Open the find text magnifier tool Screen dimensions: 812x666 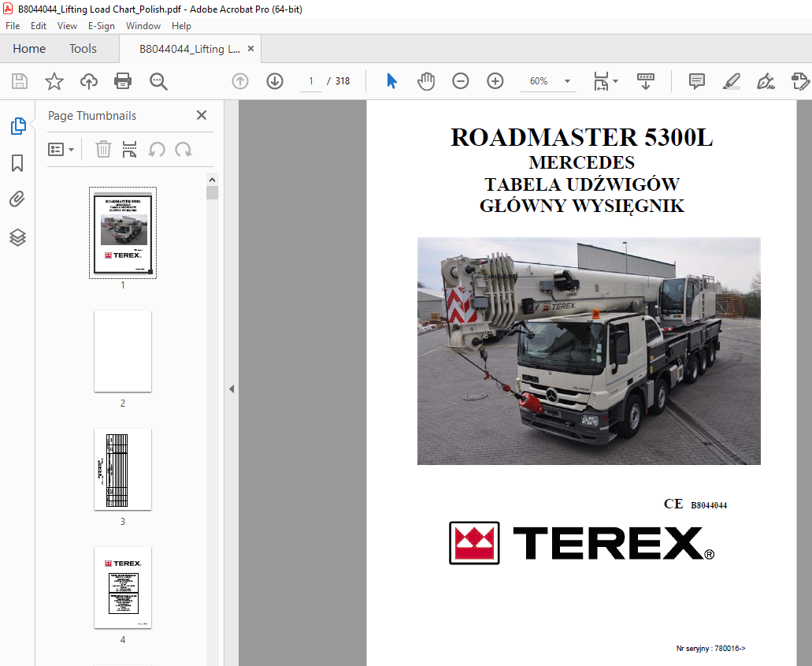click(158, 81)
